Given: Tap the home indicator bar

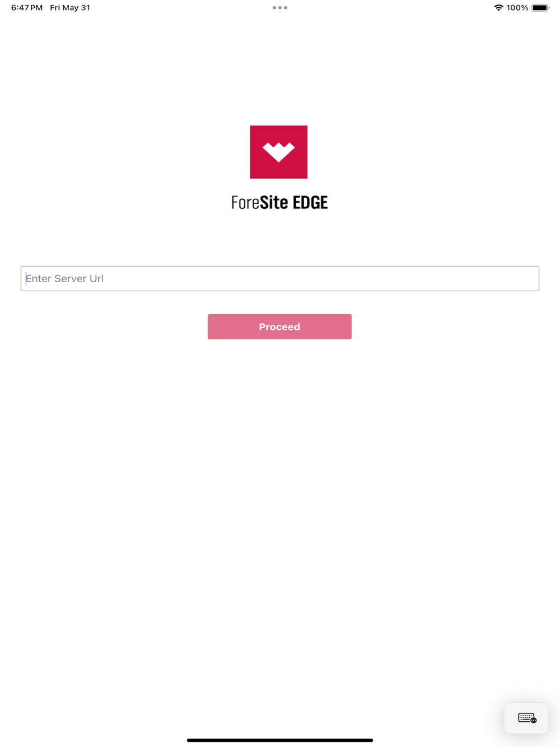Looking at the screenshot, I should click(x=280, y=740).
